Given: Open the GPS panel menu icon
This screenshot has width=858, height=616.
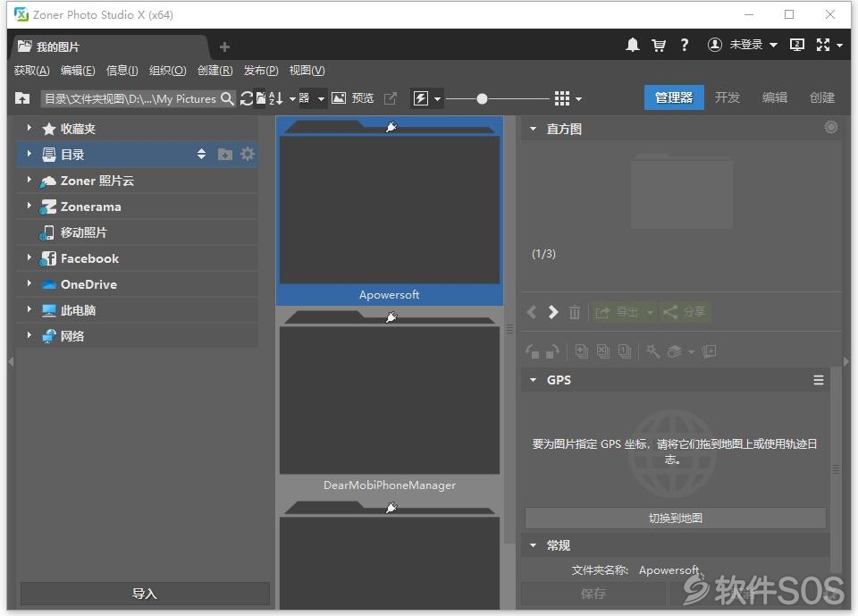Looking at the screenshot, I should tap(819, 380).
